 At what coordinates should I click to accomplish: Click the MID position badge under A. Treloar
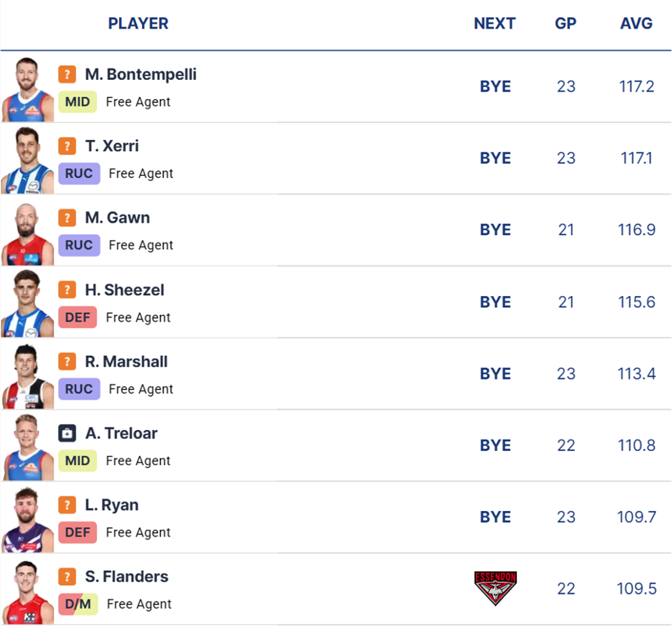[x=77, y=460]
